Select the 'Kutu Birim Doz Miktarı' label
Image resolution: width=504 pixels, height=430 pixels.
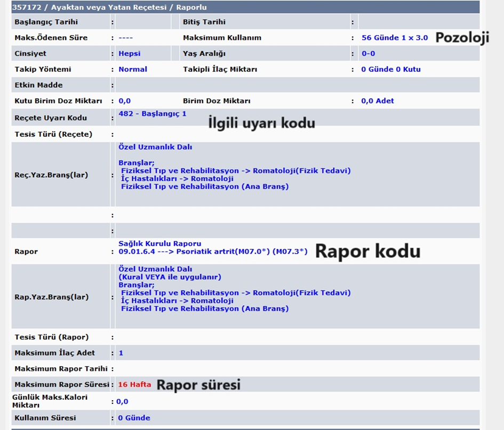58,101
